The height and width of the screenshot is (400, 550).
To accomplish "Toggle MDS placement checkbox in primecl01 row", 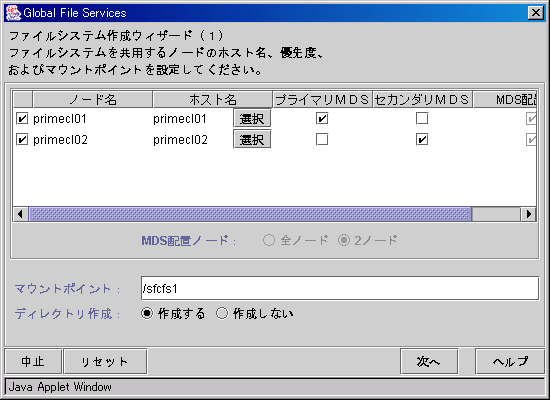I will [531, 119].
